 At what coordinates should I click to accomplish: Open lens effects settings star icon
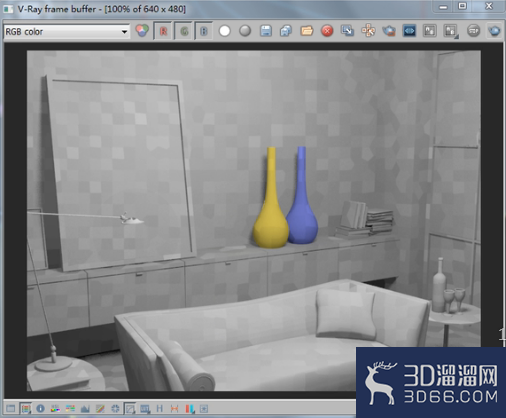[204, 408]
